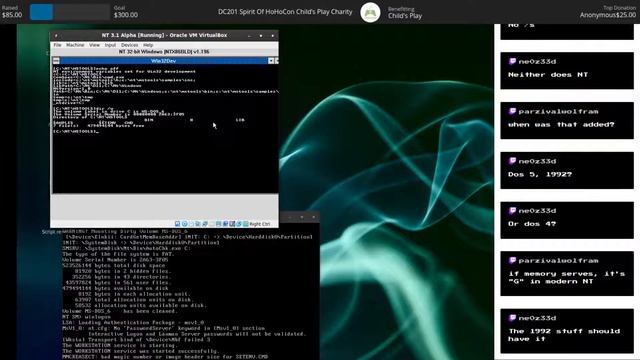Click the optical disk indicator in VirtualBox status bar
The width and height of the screenshot is (640, 360).
[184, 224]
